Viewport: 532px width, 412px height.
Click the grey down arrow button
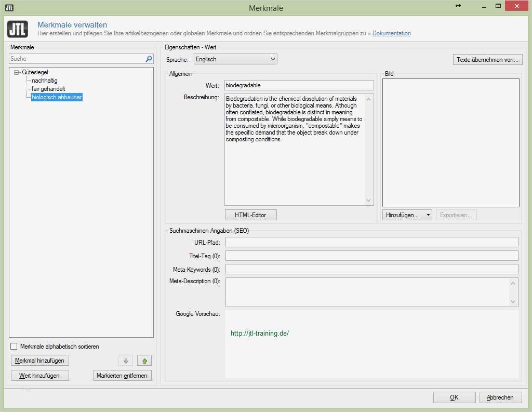(x=126, y=361)
